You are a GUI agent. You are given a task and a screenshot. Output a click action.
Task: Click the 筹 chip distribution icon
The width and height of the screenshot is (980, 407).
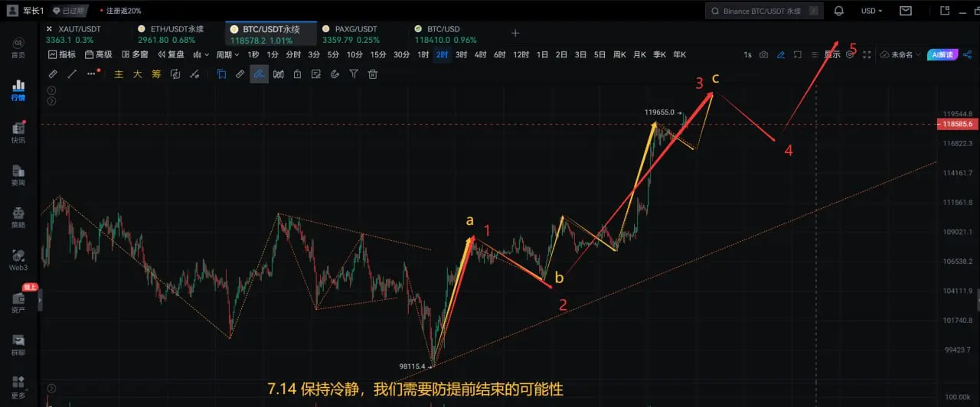156,74
